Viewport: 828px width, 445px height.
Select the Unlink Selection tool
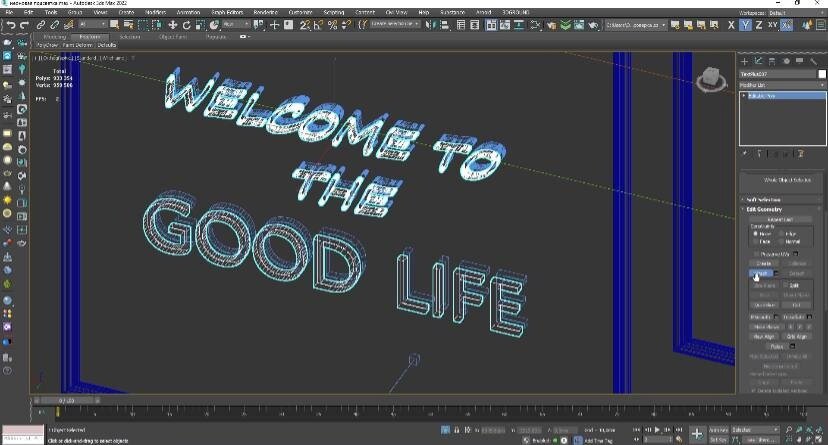pyautogui.click(x=54, y=25)
